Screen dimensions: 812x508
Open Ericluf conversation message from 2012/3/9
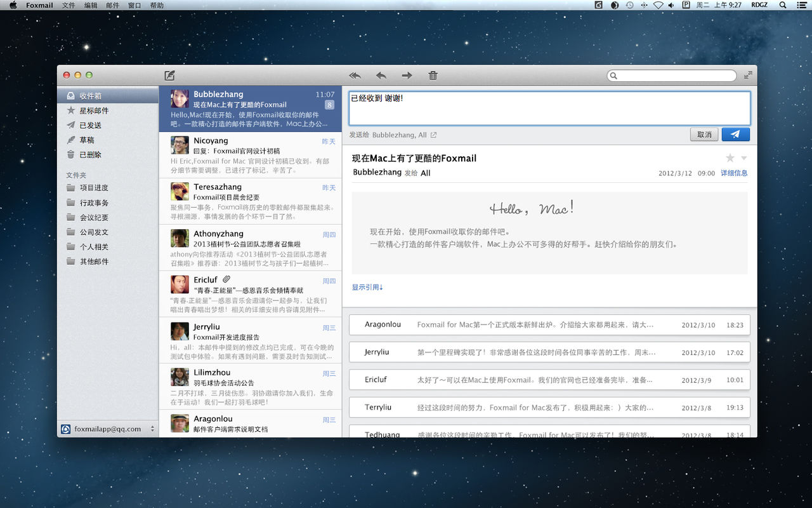(x=549, y=380)
